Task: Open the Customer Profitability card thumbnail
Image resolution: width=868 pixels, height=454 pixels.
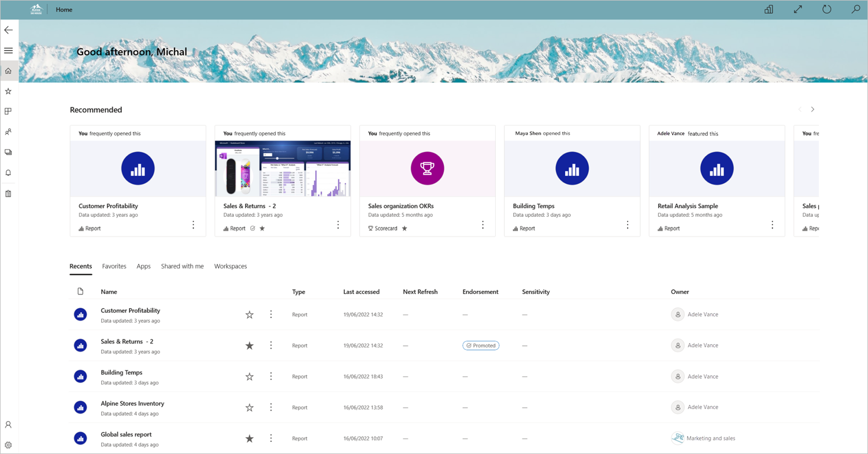Action: (x=138, y=169)
